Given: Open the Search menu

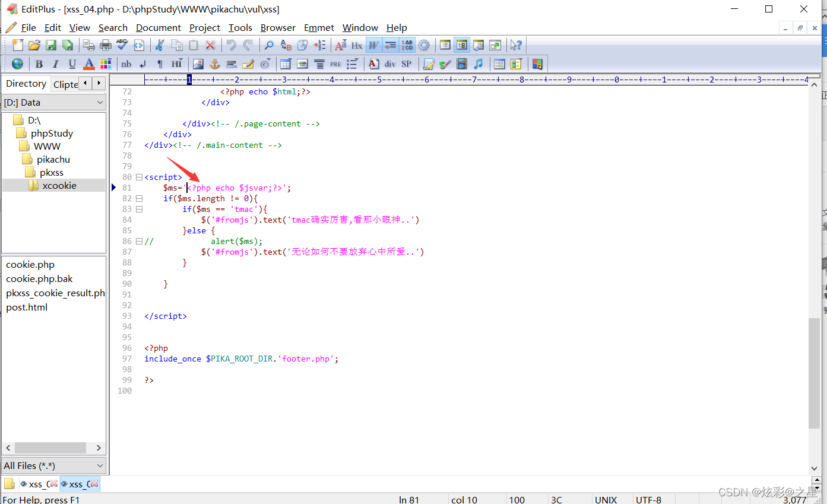Looking at the screenshot, I should coord(113,27).
